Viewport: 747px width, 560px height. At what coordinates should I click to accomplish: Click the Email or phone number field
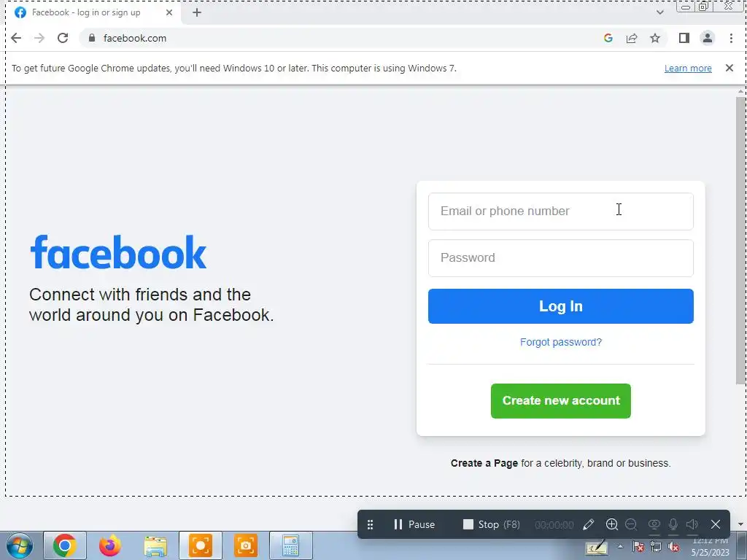(x=561, y=211)
